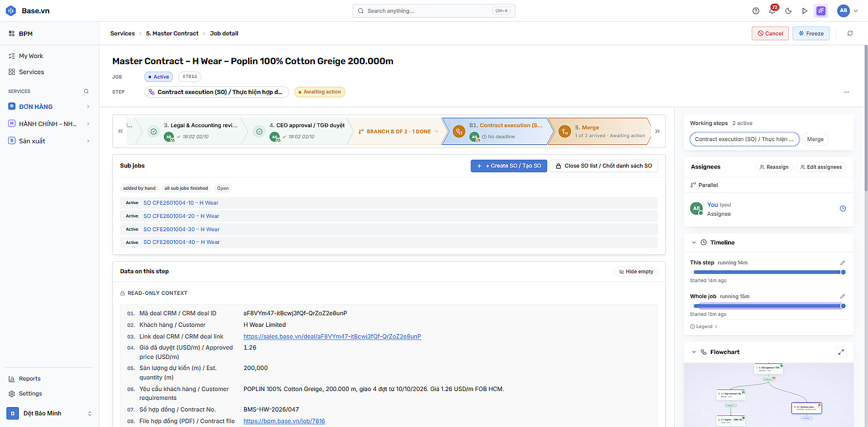This screenshot has width=868, height=427.
Task: Click the Reassign button
Action: click(x=774, y=167)
